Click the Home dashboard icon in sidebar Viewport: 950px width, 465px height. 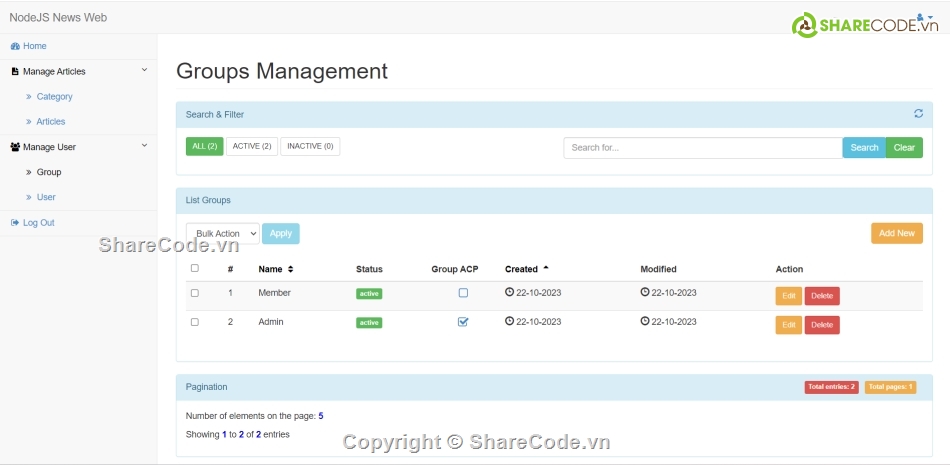15,46
